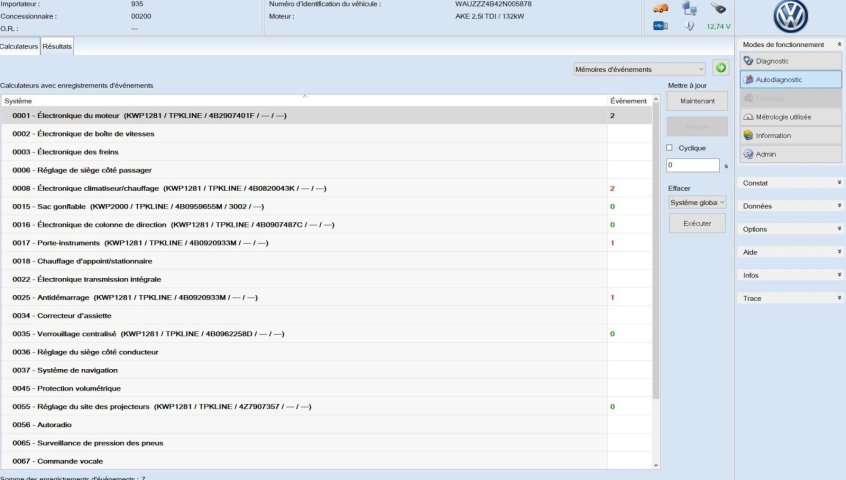Click engine text AKE 2,5l TDI / 132kW
Screen dimensions: 846x480
coord(489,16)
